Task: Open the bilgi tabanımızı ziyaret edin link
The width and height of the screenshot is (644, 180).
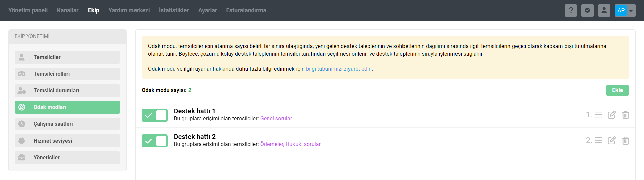Action: point(339,69)
